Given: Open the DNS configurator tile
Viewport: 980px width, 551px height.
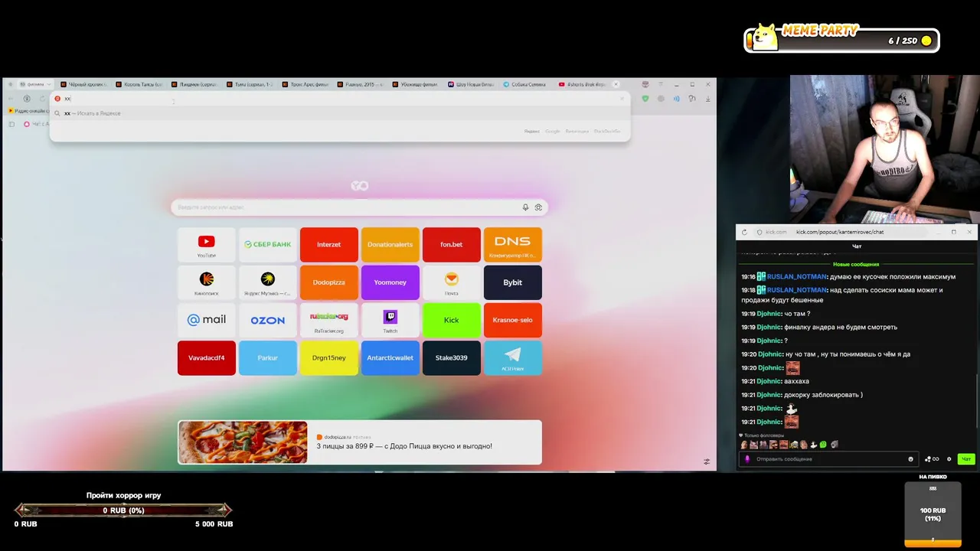Looking at the screenshot, I should coord(513,245).
